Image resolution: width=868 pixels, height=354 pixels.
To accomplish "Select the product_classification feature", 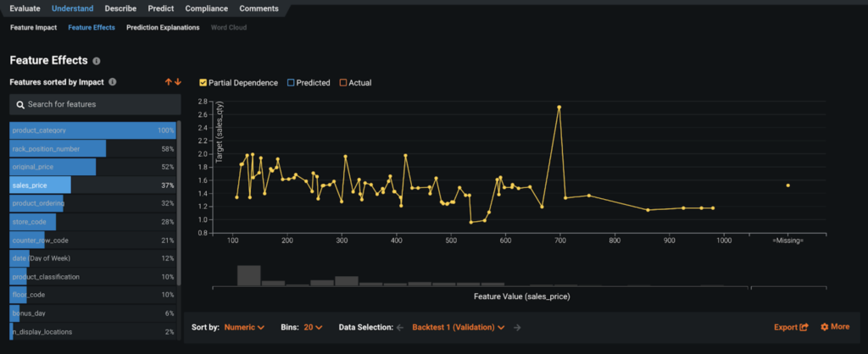I will point(92,277).
